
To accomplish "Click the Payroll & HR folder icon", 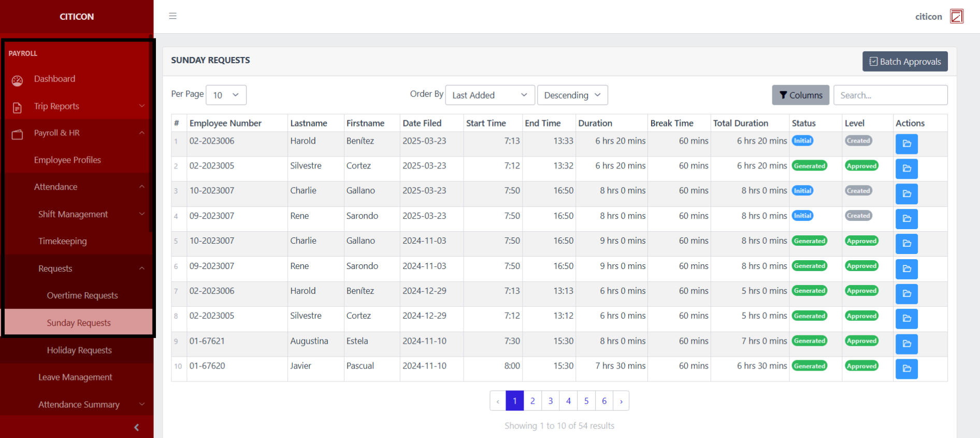I will [18, 134].
